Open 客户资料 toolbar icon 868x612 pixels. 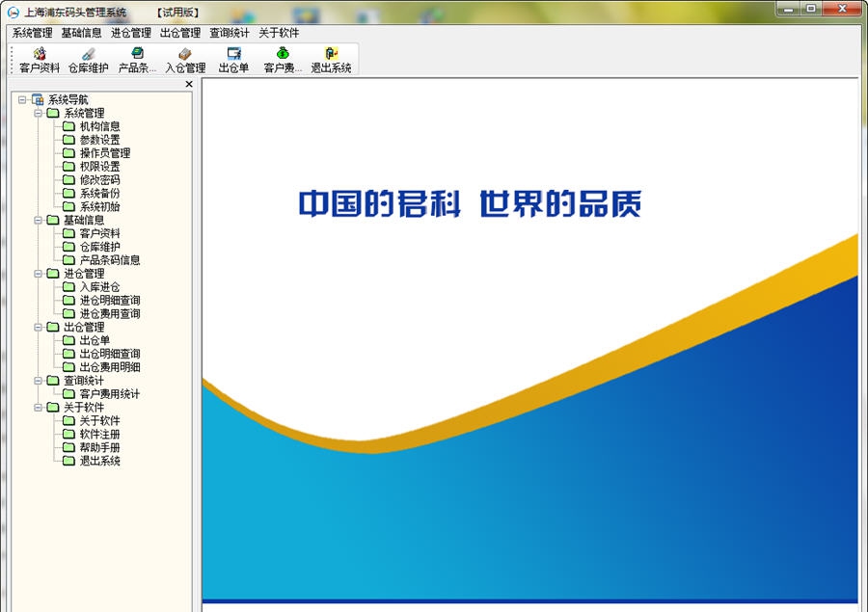click(40, 61)
